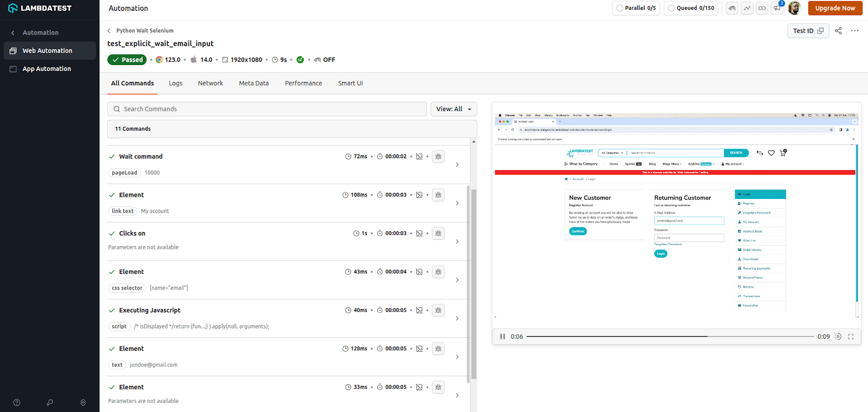Expand the jondoe@gmail.com element row
The width and height of the screenshot is (868, 412).
click(457, 357)
